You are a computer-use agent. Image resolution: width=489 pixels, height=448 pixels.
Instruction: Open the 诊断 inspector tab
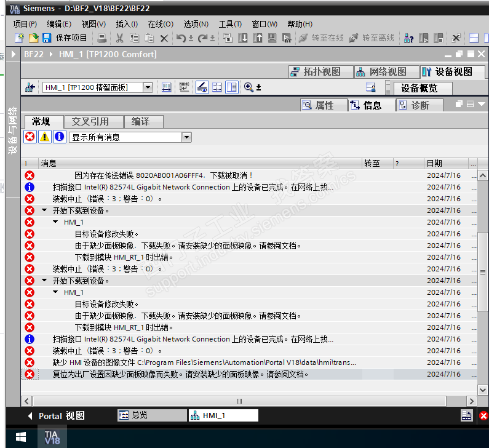pyautogui.click(x=419, y=105)
